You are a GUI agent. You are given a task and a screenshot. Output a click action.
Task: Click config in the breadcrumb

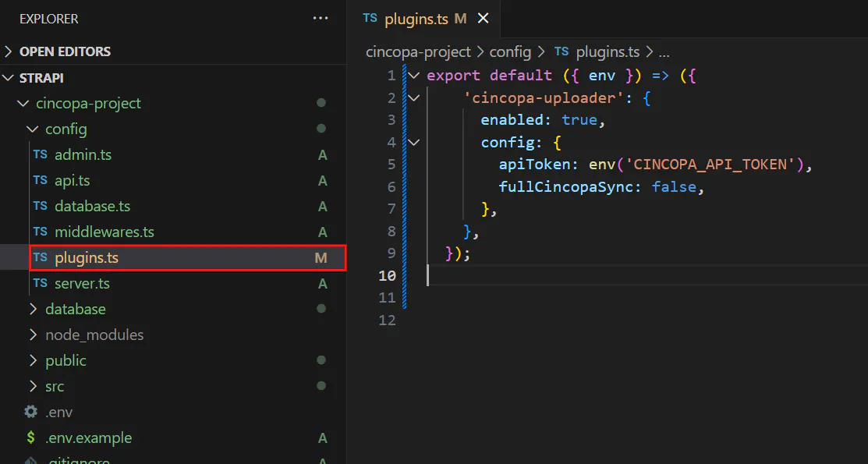pyautogui.click(x=510, y=52)
